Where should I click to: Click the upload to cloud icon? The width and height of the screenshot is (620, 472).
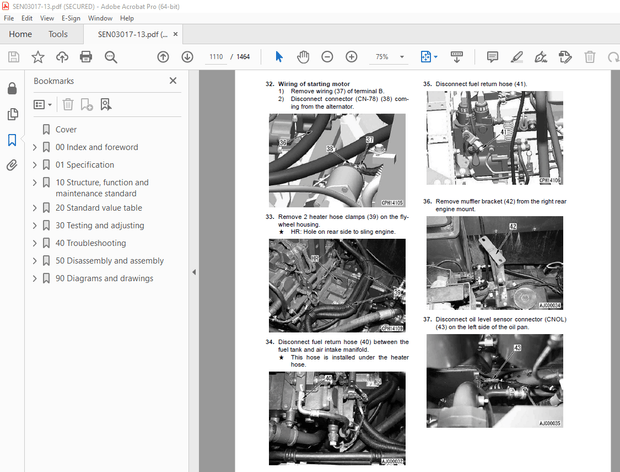(62, 57)
